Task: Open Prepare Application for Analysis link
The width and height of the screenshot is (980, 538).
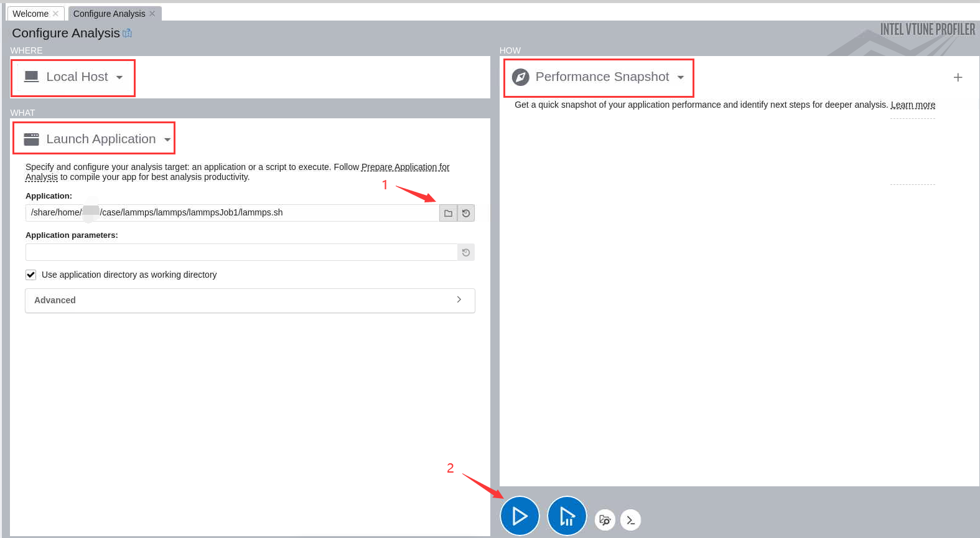Action: click(405, 167)
